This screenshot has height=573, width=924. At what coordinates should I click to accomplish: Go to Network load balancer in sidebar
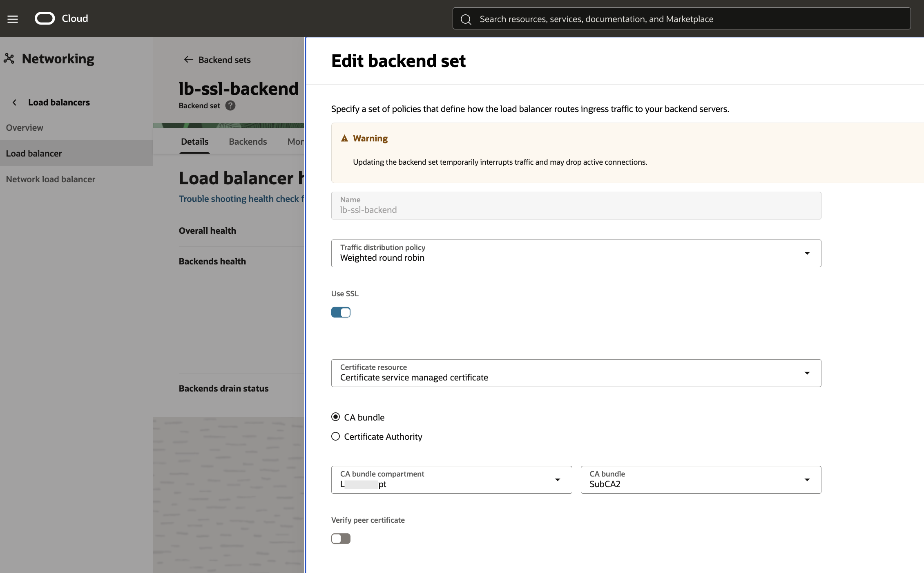pos(50,179)
